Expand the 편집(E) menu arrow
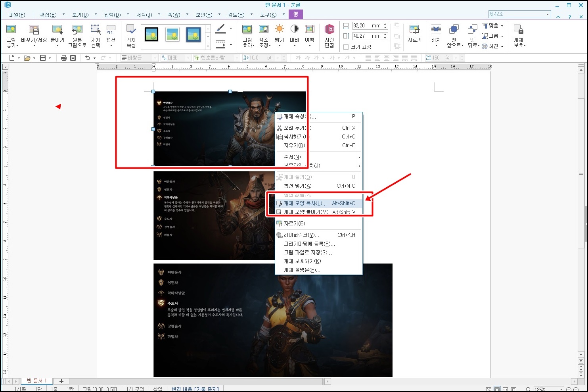This screenshot has height=392, width=588. click(x=63, y=14)
